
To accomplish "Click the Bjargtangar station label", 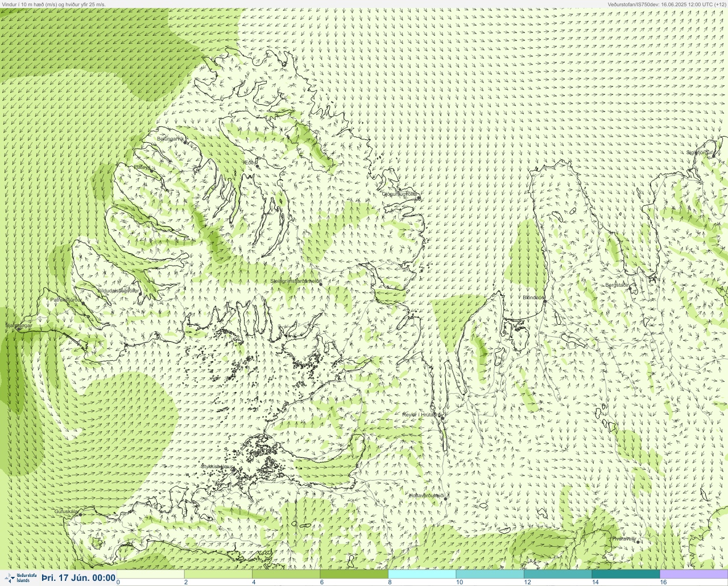I will coord(18,325).
